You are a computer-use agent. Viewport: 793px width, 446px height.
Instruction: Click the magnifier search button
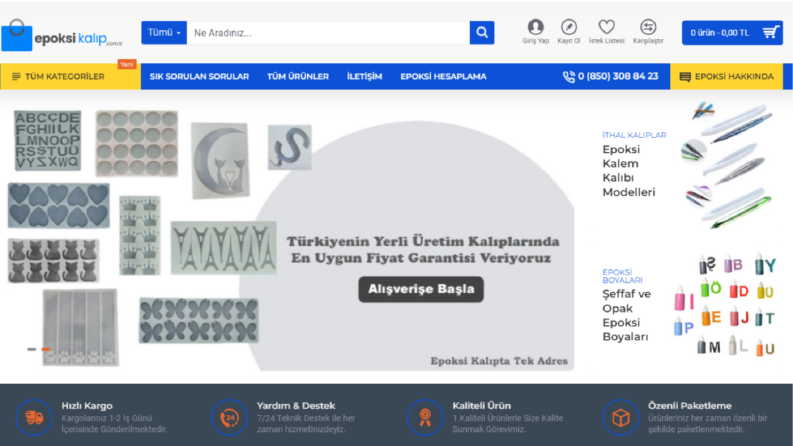[x=482, y=32]
